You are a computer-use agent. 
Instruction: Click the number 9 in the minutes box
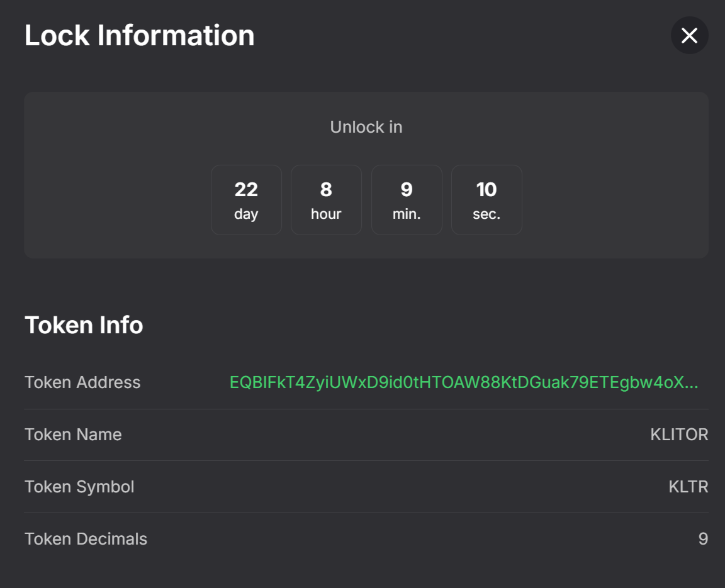(407, 189)
